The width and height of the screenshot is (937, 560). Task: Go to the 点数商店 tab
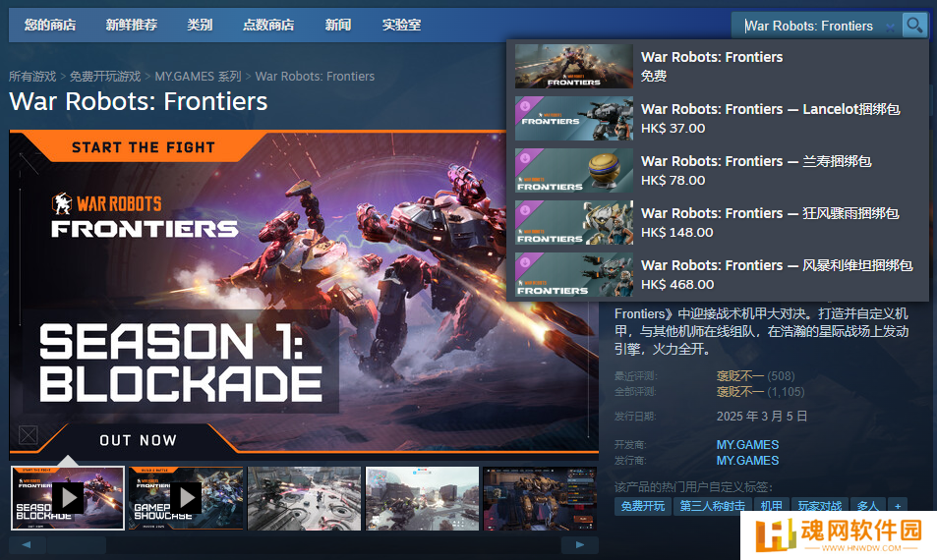[x=268, y=26]
